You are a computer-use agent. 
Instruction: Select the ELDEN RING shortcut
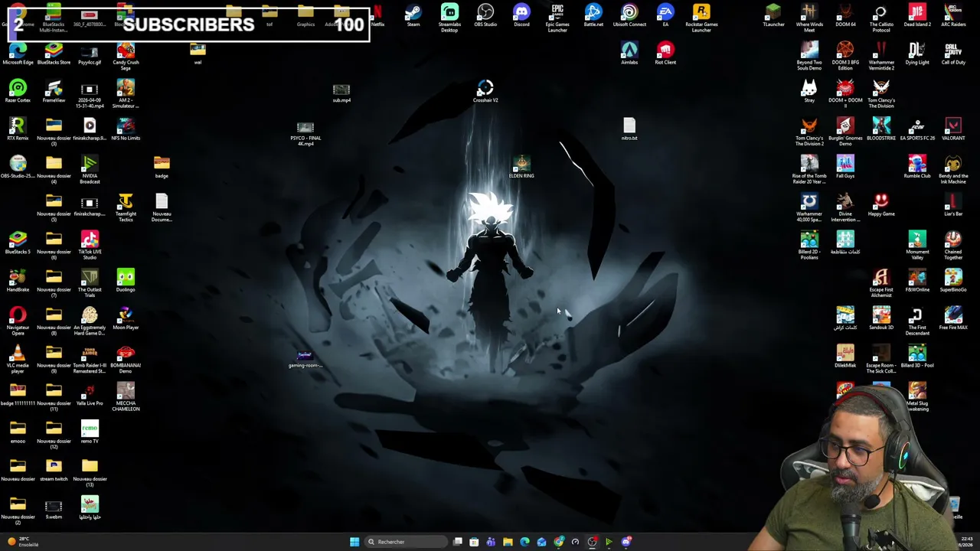click(521, 168)
